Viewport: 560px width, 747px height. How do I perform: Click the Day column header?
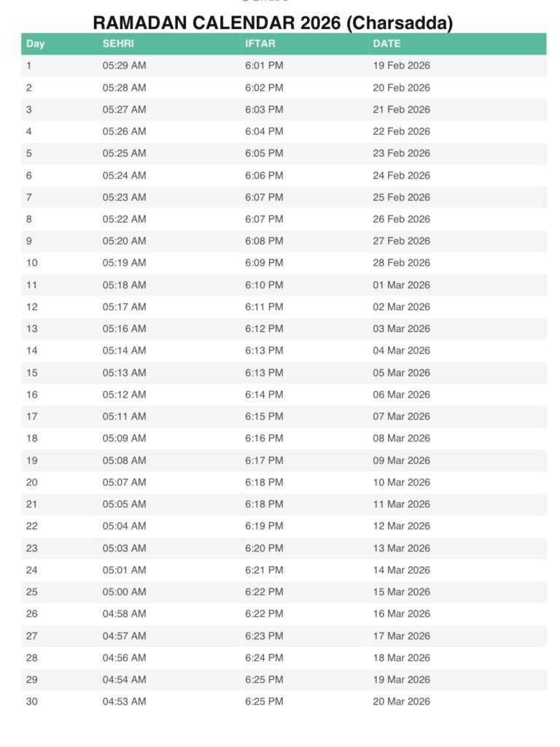pos(35,44)
